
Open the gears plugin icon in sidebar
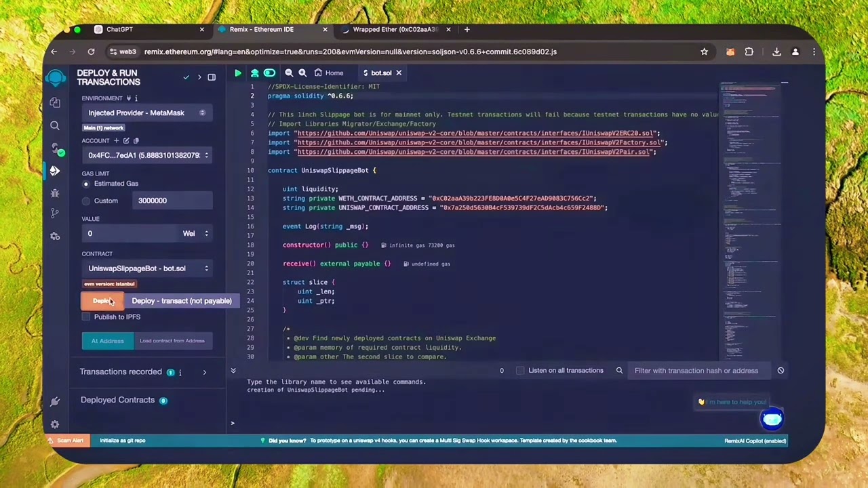tap(55, 236)
